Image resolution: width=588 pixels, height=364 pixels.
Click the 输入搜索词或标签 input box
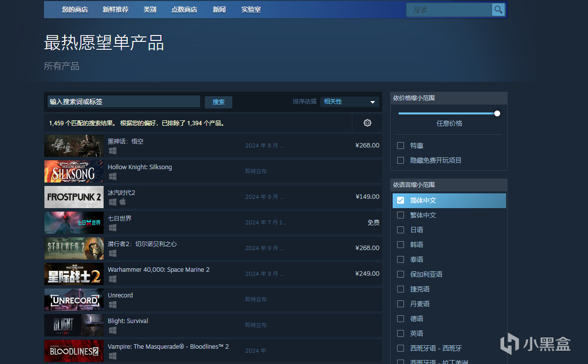pos(124,102)
